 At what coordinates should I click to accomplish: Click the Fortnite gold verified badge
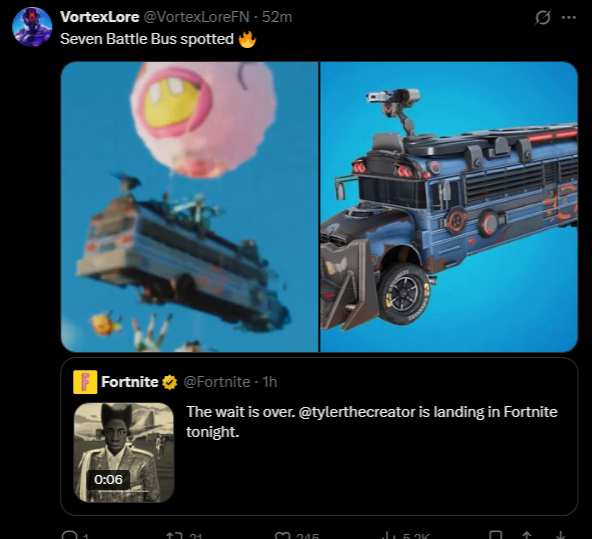click(x=170, y=382)
